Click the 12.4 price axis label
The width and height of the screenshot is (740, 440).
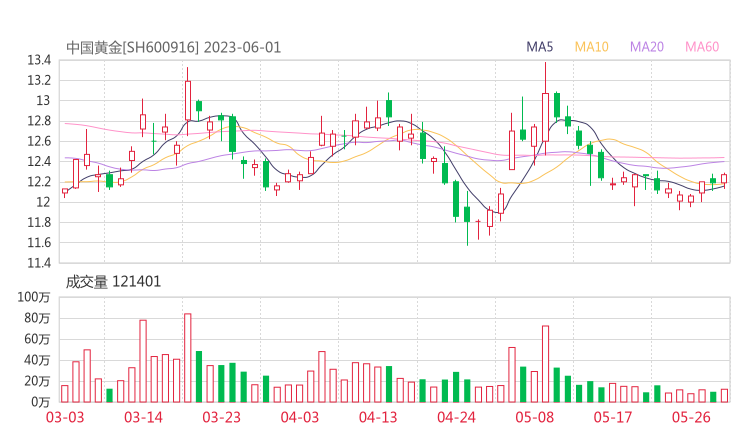[39, 161]
